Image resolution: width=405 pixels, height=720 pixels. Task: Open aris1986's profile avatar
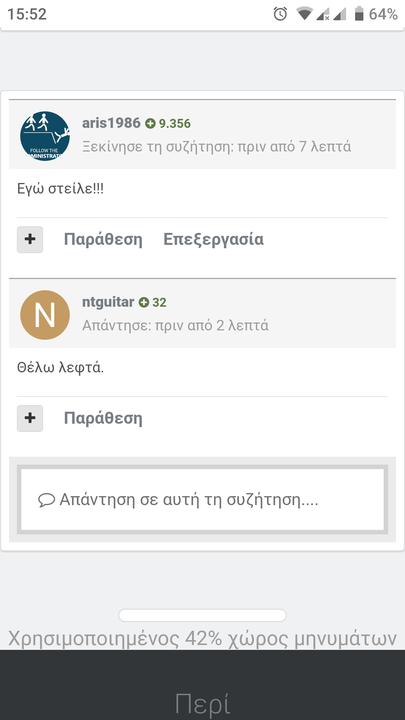tap(45, 136)
